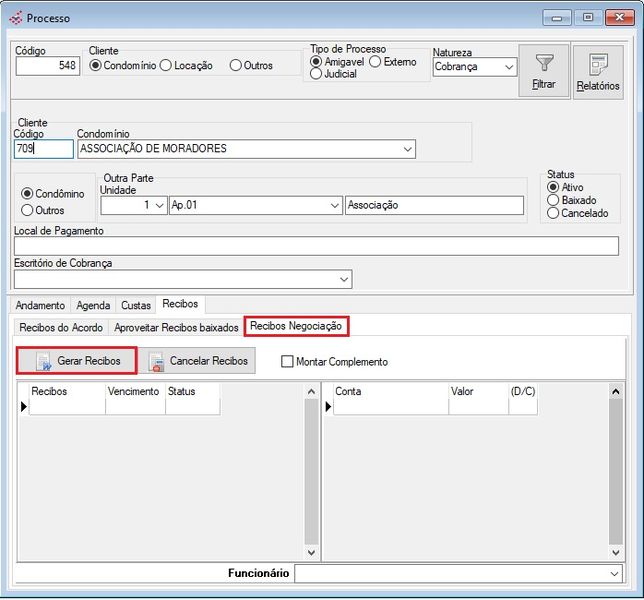Switch to the Andamento tab

(x=40, y=305)
